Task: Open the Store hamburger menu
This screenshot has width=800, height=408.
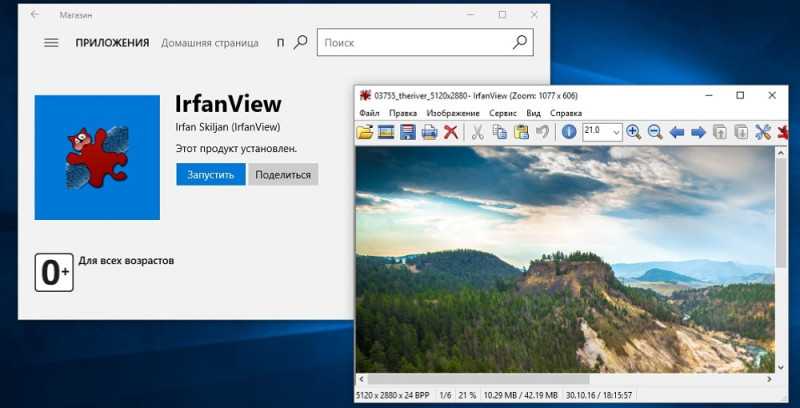Action: 51,43
